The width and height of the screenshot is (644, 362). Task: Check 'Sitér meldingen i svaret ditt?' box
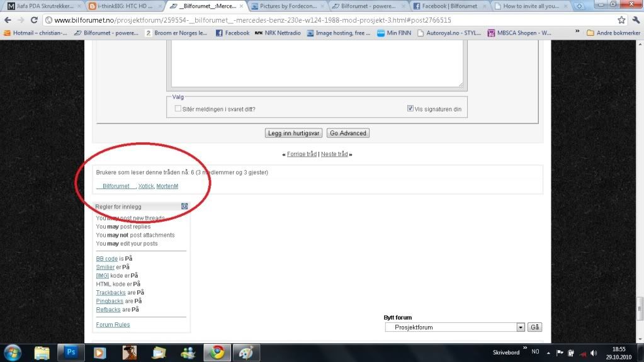(178, 109)
